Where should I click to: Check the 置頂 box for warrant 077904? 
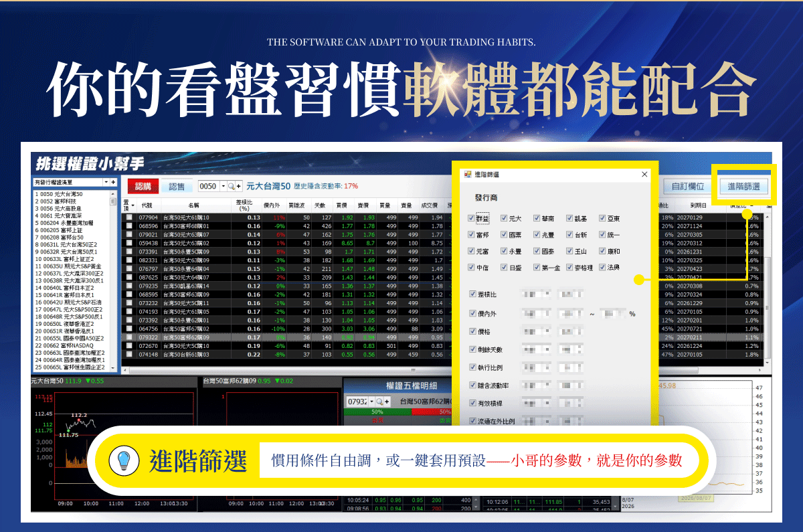[x=128, y=217]
